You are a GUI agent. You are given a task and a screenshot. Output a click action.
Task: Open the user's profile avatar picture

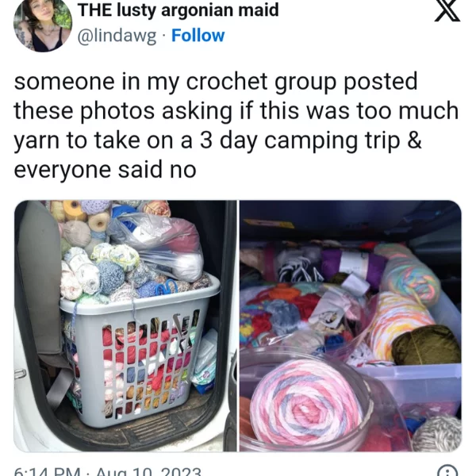click(x=43, y=25)
